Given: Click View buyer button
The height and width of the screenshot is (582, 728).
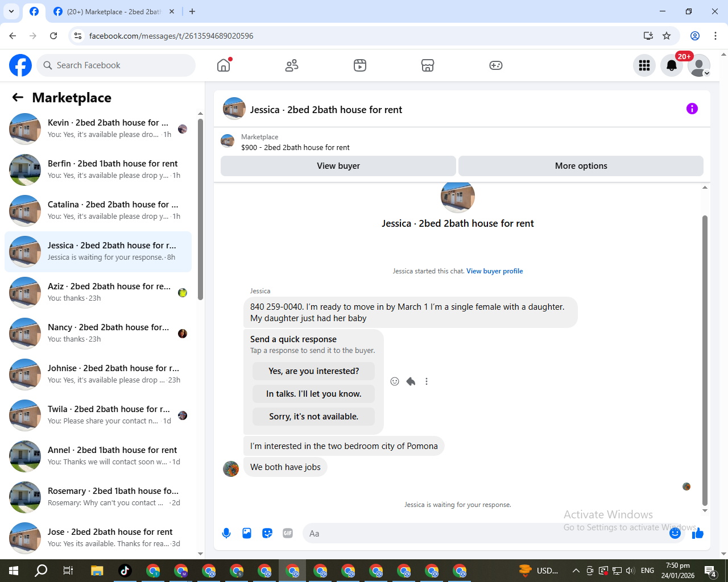Looking at the screenshot, I should pyautogui.click(x=338, y=166).
